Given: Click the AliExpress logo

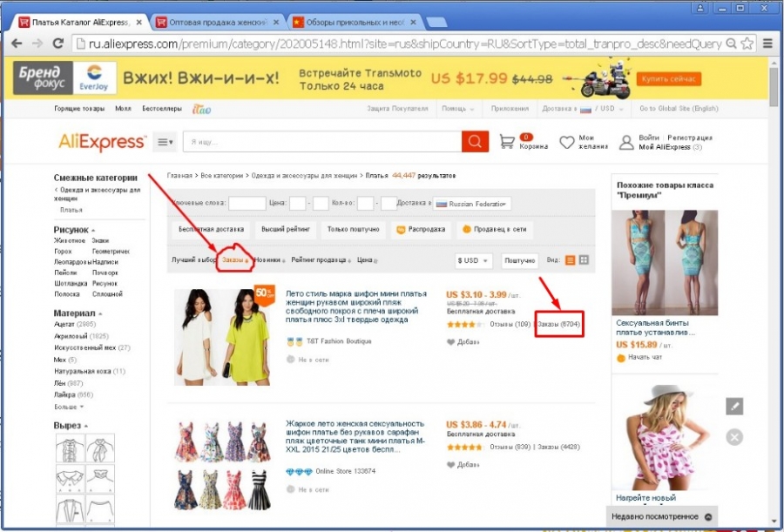Looking at the screenshot, I should click(102, 142).
